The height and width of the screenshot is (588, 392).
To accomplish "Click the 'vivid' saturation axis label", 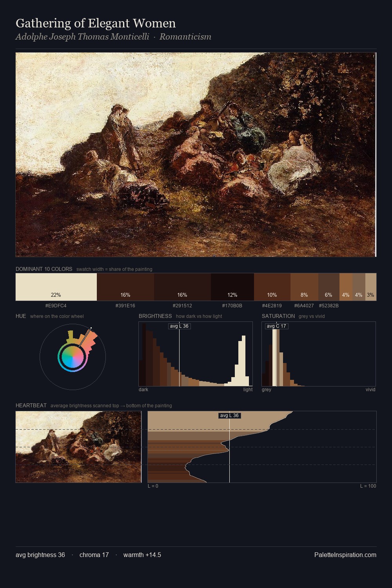I will tap(370, 390).
